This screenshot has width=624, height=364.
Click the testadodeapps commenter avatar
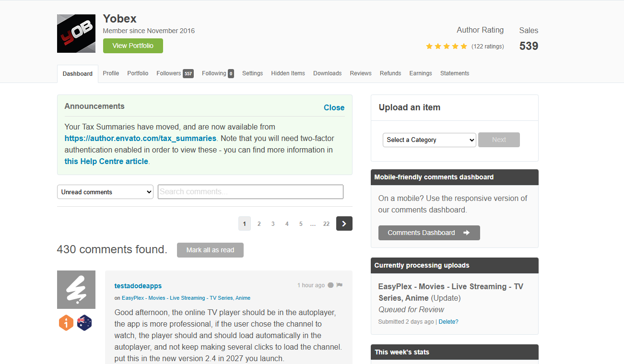click(76, 290)
